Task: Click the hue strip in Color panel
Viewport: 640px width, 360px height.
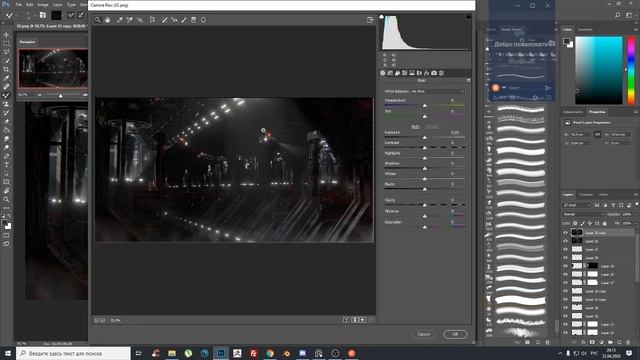Action: coord(631,70)
